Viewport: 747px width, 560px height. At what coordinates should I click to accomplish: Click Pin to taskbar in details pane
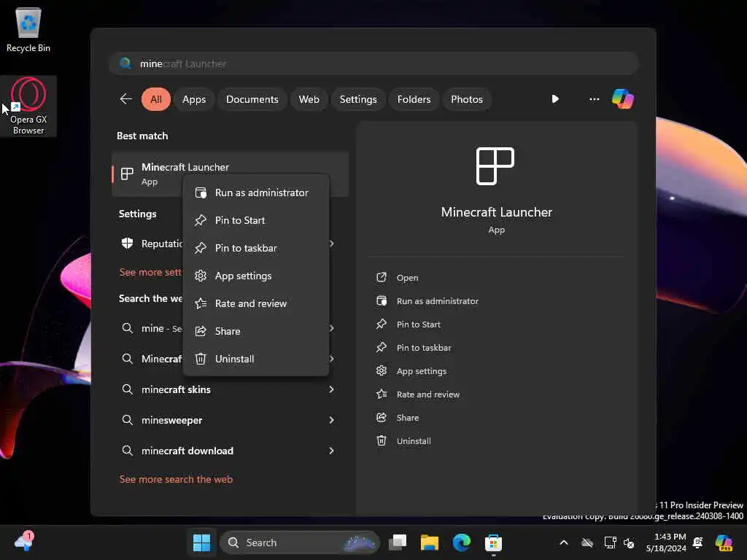coord(413,348)
